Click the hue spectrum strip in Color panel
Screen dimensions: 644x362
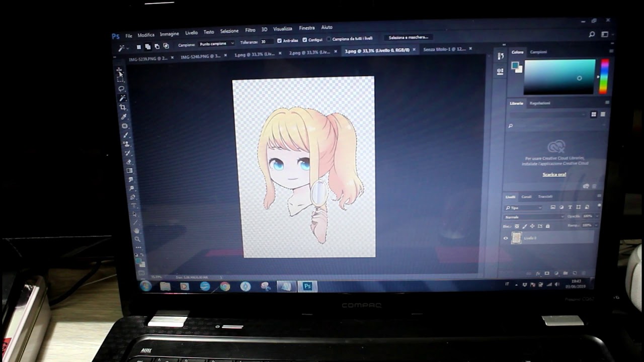click(x=604, y=76)
